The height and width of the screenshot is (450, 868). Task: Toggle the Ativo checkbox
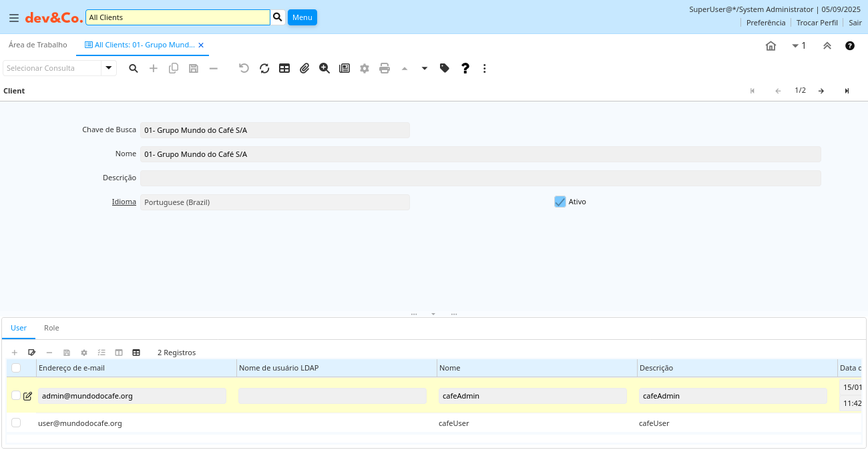coord(560,202)
